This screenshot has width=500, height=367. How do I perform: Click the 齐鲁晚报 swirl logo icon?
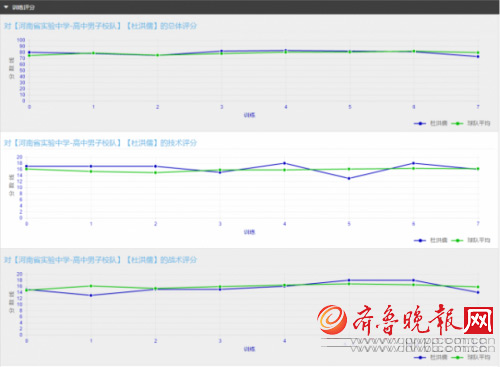(332, 320)
